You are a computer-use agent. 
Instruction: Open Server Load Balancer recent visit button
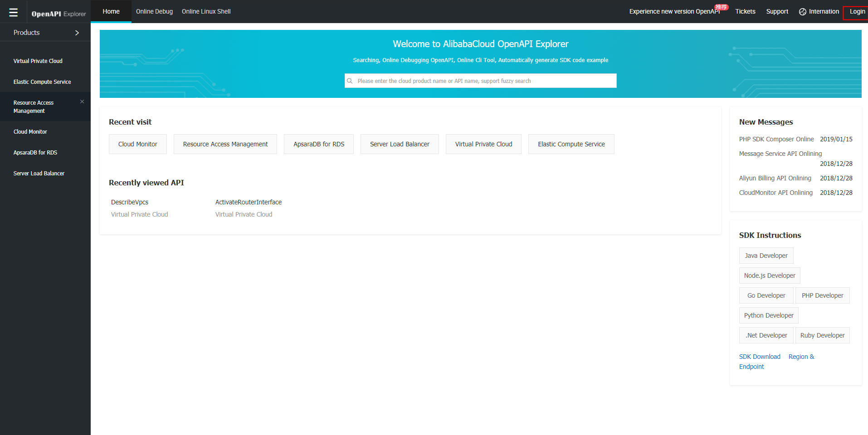pyautogui.click(x=400, y=144)
